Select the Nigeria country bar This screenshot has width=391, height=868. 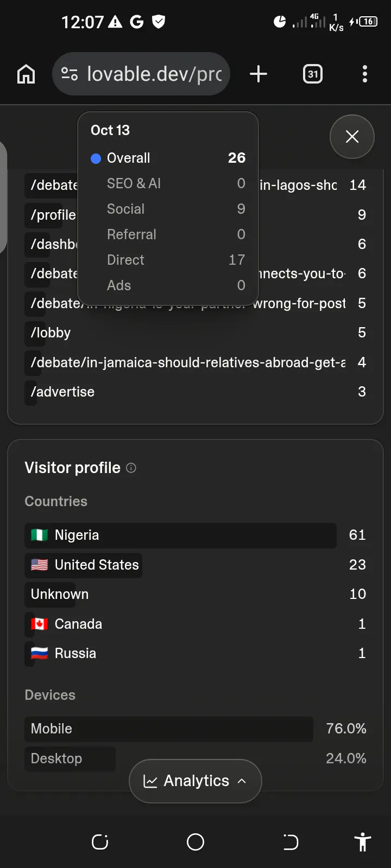[x=180, y=535]
